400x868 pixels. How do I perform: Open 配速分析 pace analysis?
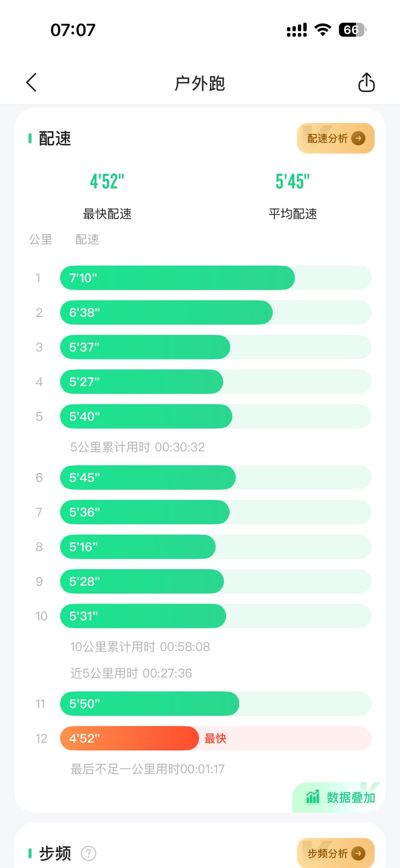coord(328,138)
